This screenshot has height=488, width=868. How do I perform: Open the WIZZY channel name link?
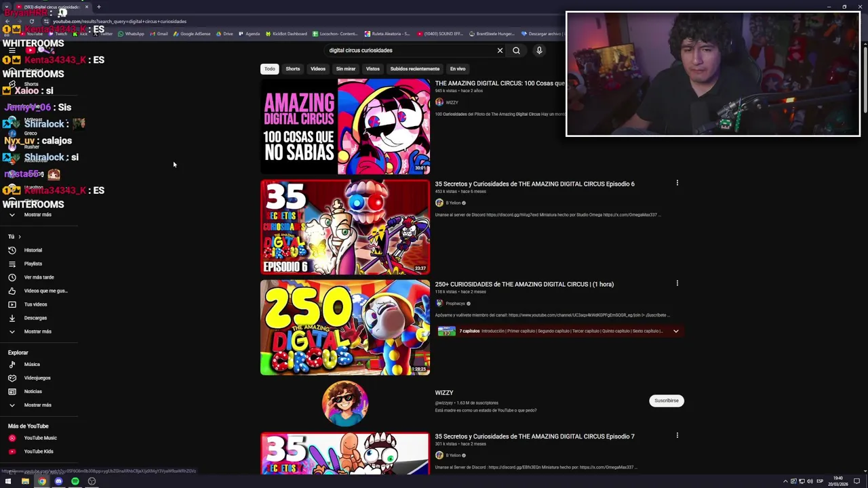[444, 392]
